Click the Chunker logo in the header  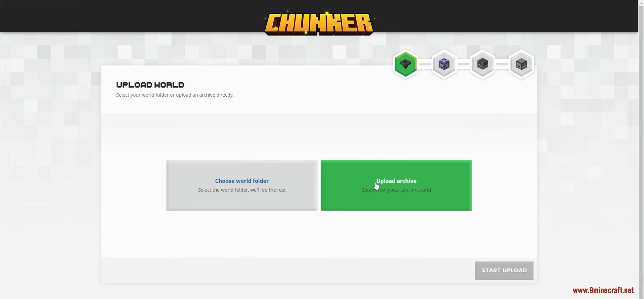(x=319, y=23)
